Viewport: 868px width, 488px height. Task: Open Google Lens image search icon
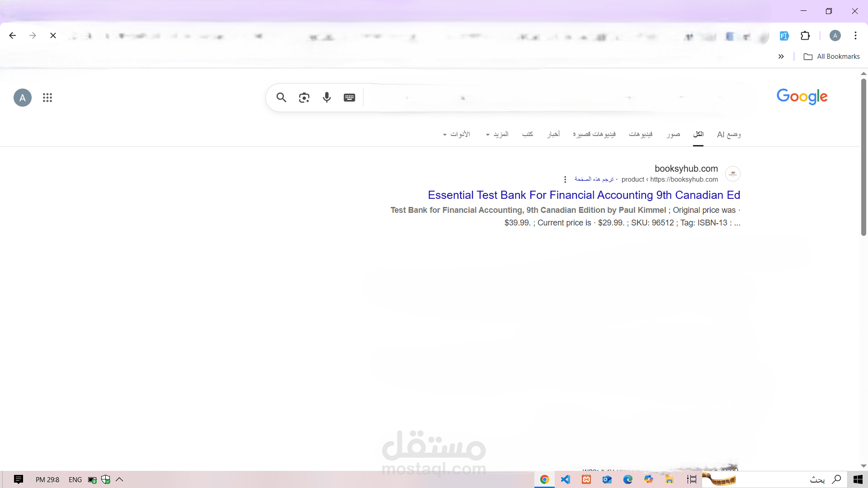[x=304, y=98]
